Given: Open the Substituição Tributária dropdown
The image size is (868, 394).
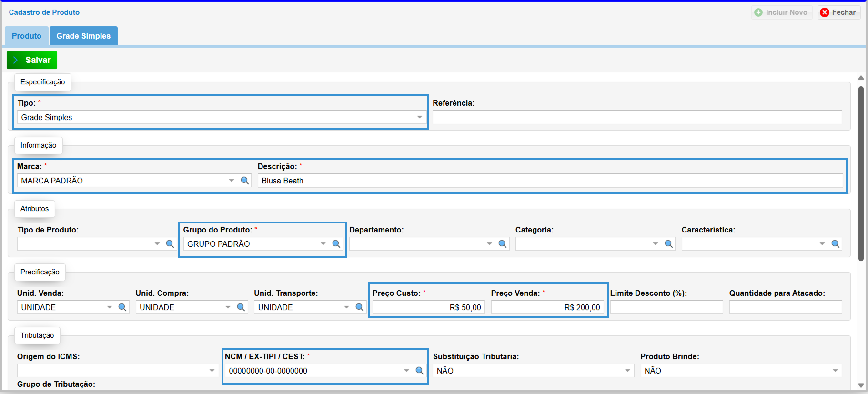Looking at the screenshot, I should coord(627,371).
